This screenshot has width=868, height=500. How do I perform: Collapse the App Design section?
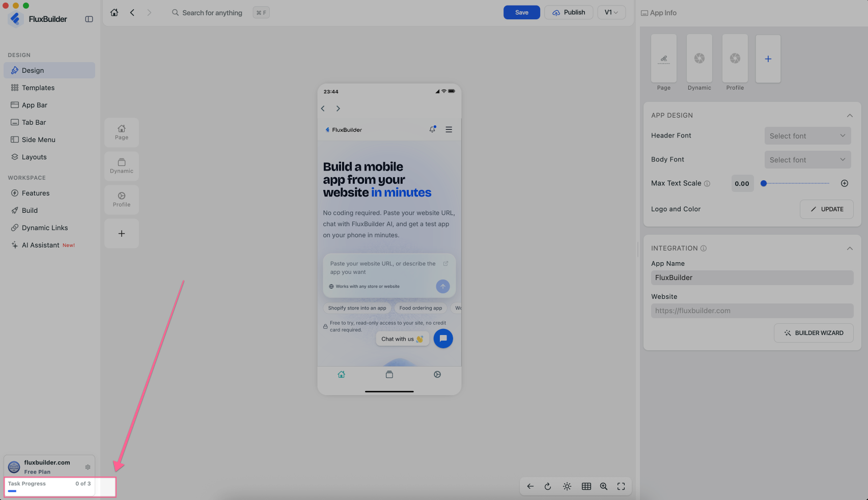(x=850, y=116)
